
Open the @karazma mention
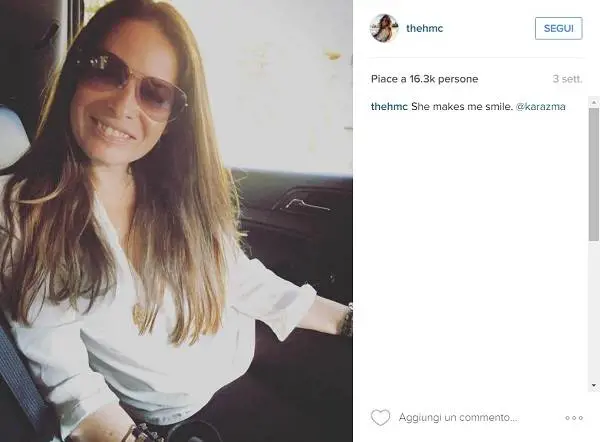(540, 106)
